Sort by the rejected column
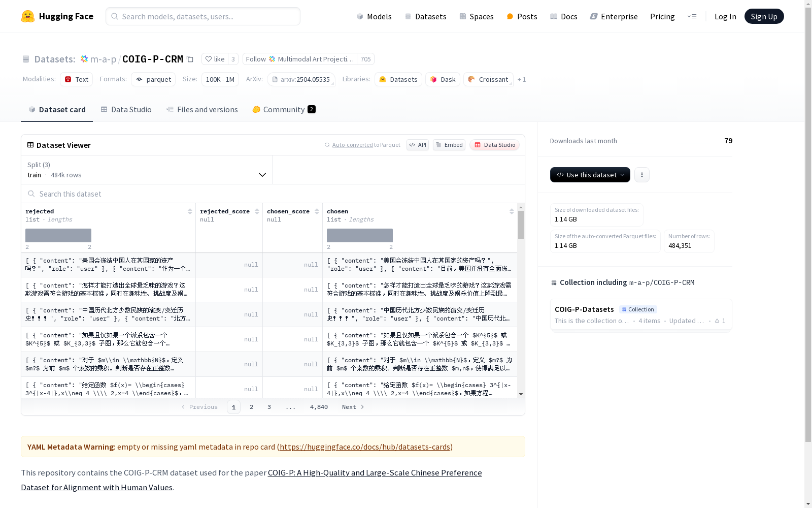Image resolution: width=812 pixels, height=508 pixels. (190, 211)
